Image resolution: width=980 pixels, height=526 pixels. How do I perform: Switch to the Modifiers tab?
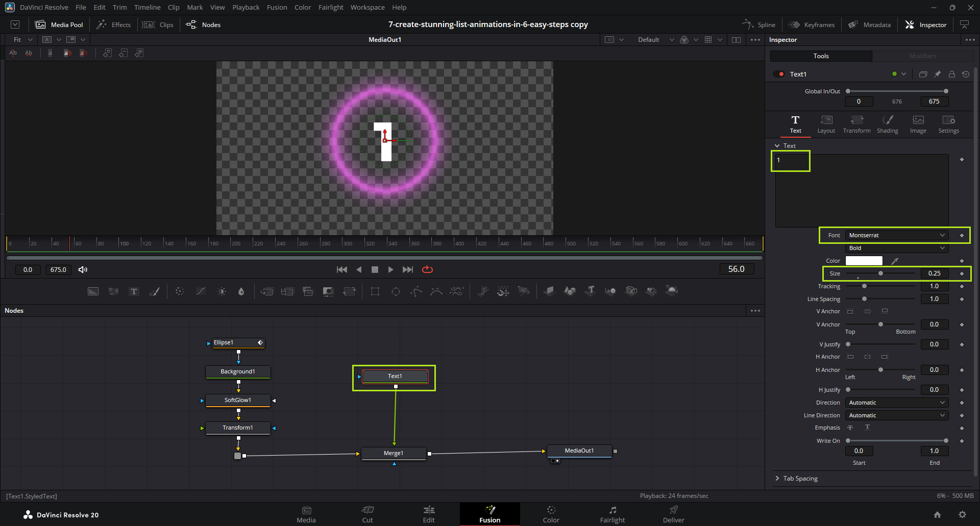[x=922, y=56]
